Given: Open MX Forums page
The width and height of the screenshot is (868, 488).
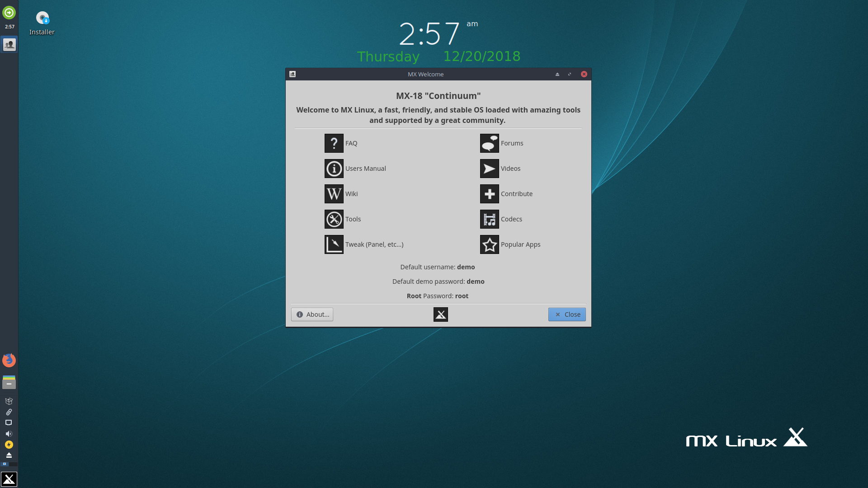Looking at the screenshot, I should pyautogui.click(x=501, y=143).
